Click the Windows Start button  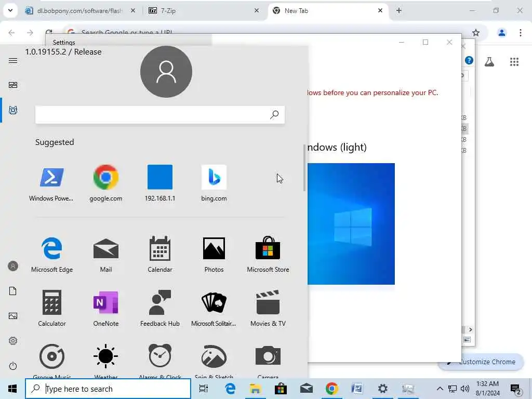[x=12, y=389]
